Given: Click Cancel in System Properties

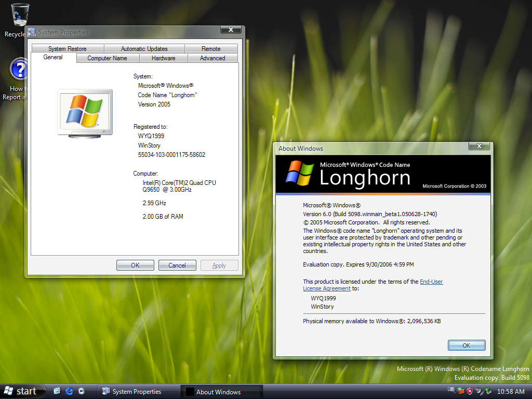Looking at the screenshot, I should point(177,265).
